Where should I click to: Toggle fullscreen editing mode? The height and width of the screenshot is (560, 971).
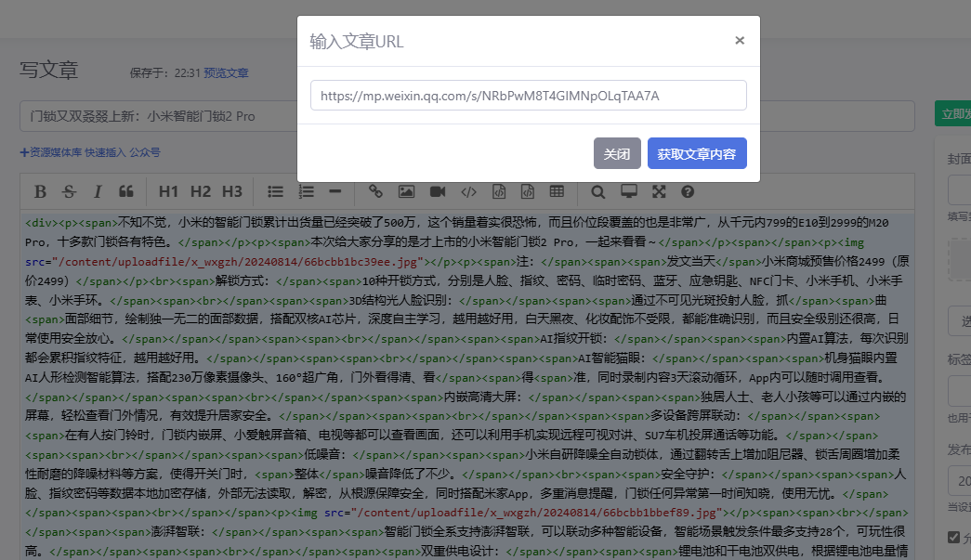[x=659, y=192]
